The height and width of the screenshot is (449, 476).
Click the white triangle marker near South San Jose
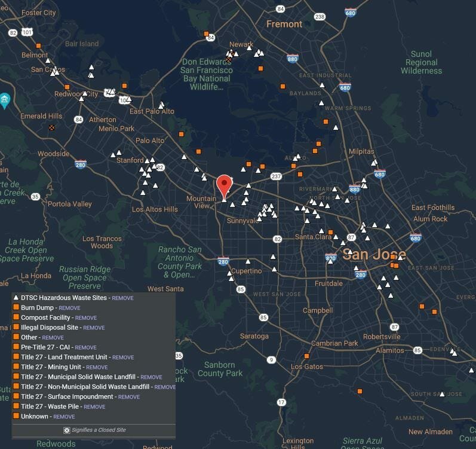pyautogui.click(x=442, y=394)
